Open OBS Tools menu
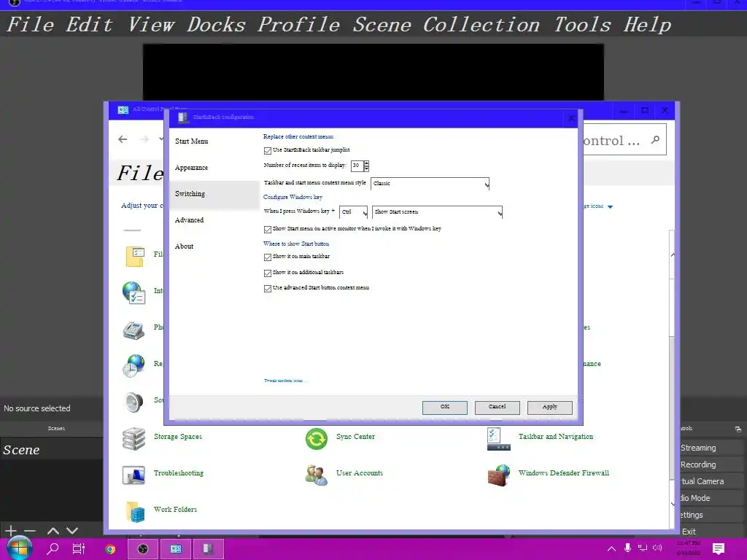This screenshot has height=560, width=747. tap(581, 25)
